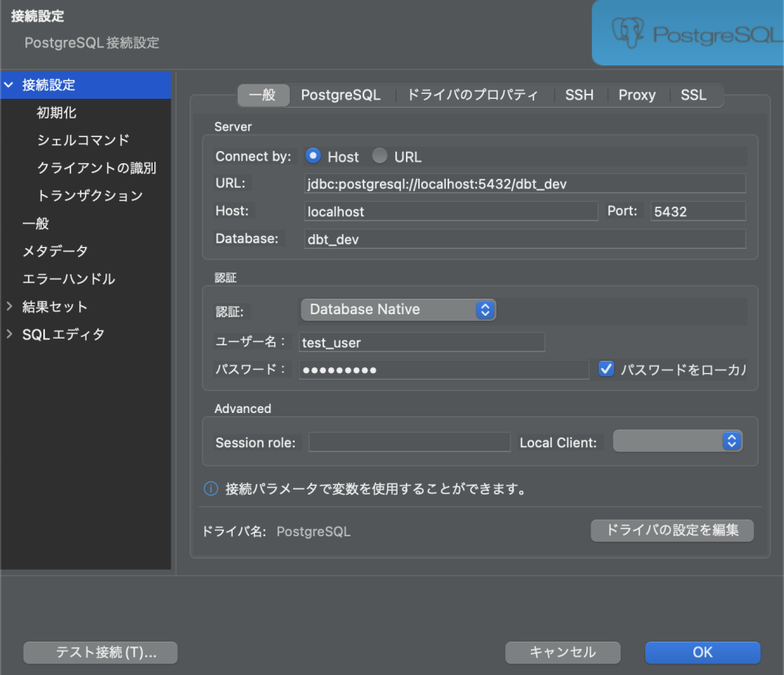Uncheck パスワードをローカルに保存
Viewport: 784px width, 675px height.
click(606, 368)
